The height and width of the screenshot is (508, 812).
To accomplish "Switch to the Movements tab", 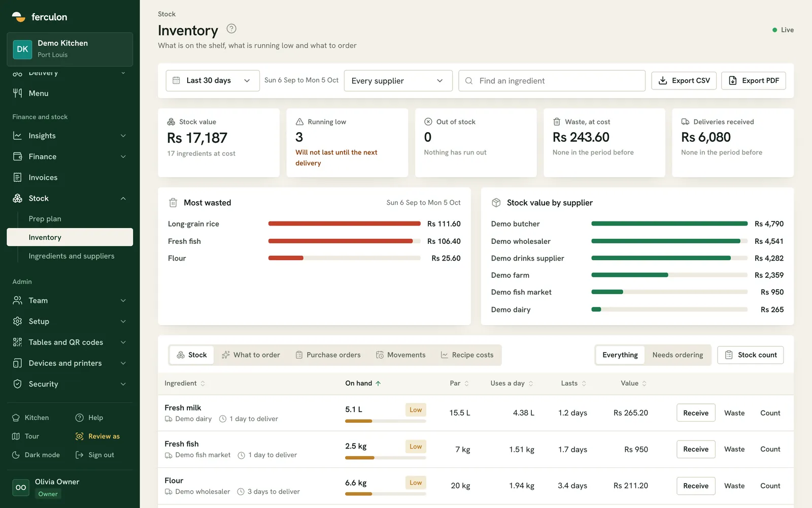I will pos(401,355).
